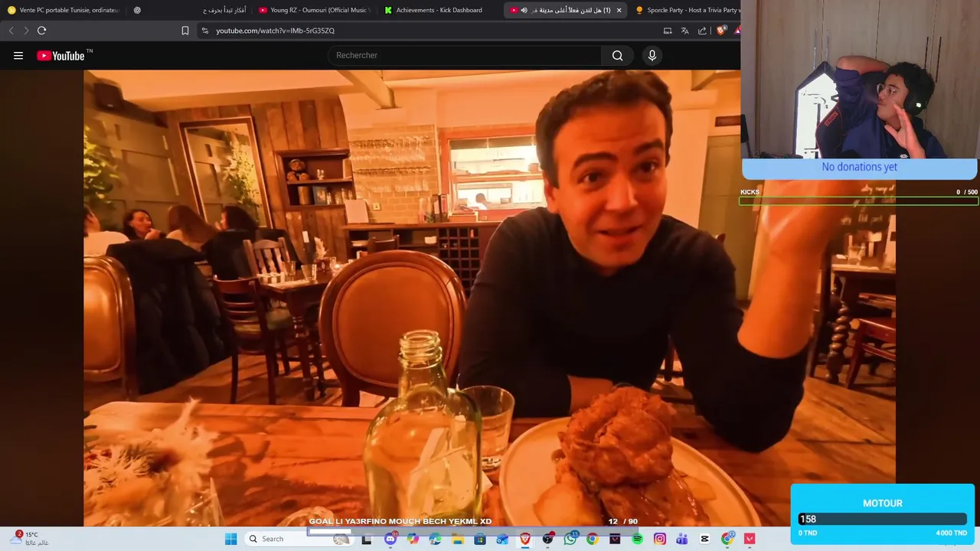Switch to the Sporcle Party tab
This screenshot has height=551, width=980.
point(688,10)
